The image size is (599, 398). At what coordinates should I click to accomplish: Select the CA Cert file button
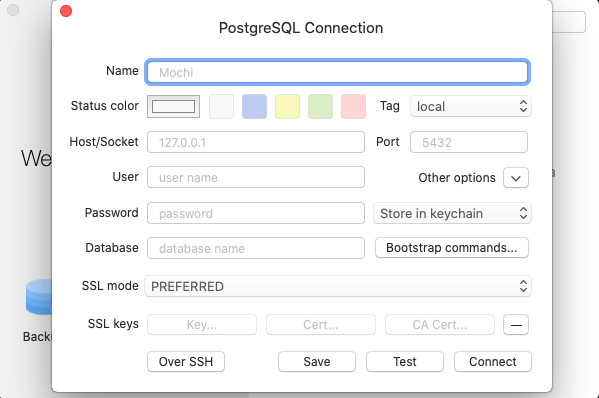click(x=440, y=325)
